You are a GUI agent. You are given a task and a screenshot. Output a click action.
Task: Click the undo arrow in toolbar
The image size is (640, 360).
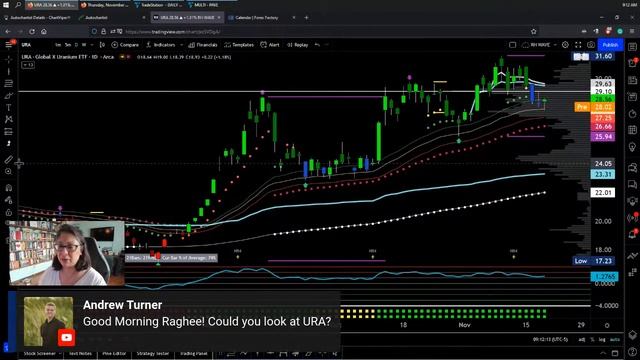click(317, 45)
